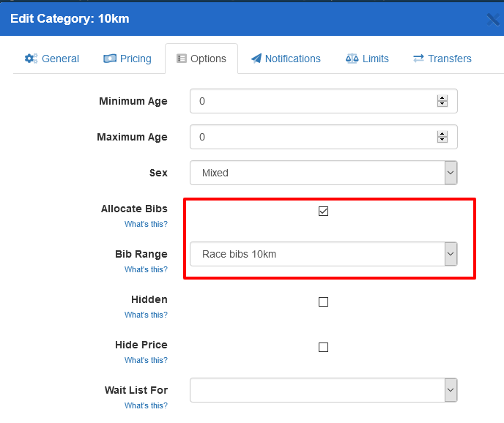The width and height of the screenshot is (504, 423).
Task: Close the Edit Category dialog
Action: (493, 19)
